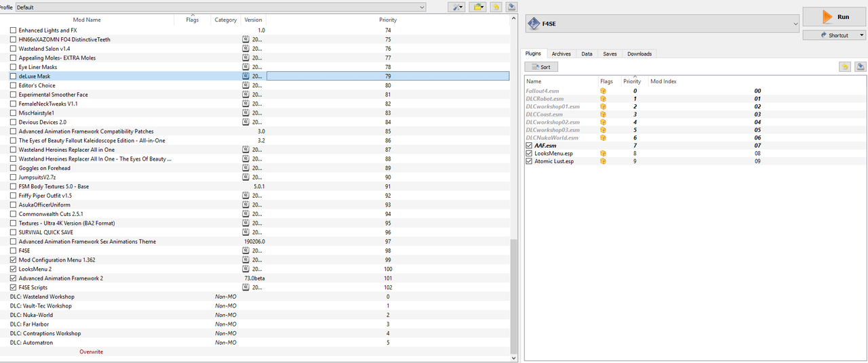Open the Downloads tab
This screenshot has height=363, width=868.
639,54
